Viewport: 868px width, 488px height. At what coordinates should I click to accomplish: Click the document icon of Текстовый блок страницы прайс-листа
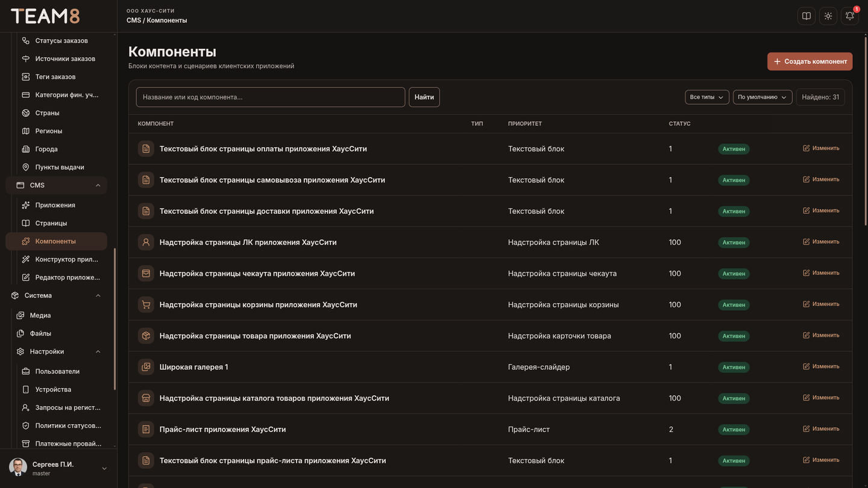[x=146, y=461]
